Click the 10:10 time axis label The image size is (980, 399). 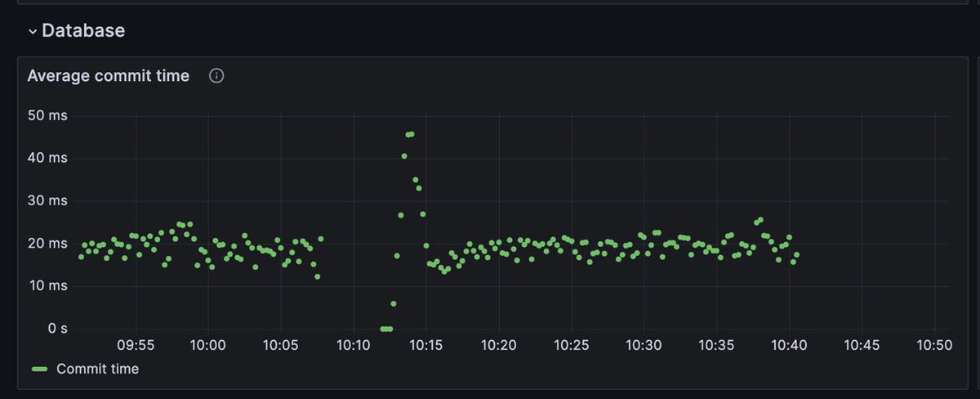[354, 345]
